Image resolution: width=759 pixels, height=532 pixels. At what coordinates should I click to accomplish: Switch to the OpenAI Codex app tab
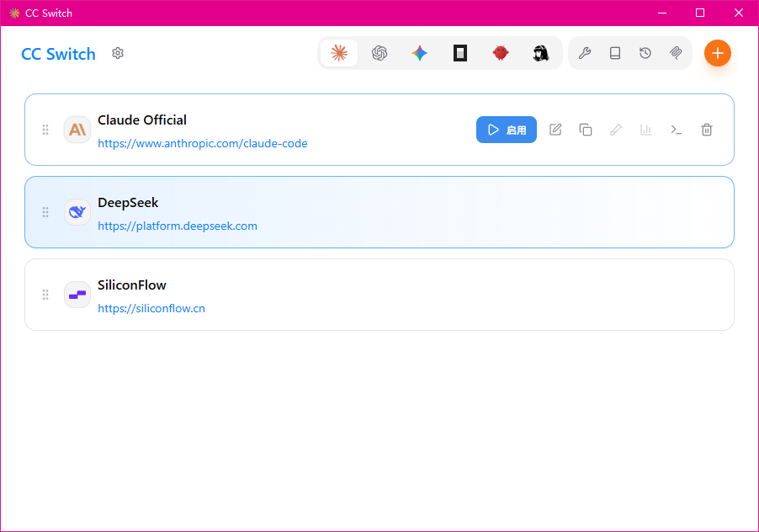[379, 53]
